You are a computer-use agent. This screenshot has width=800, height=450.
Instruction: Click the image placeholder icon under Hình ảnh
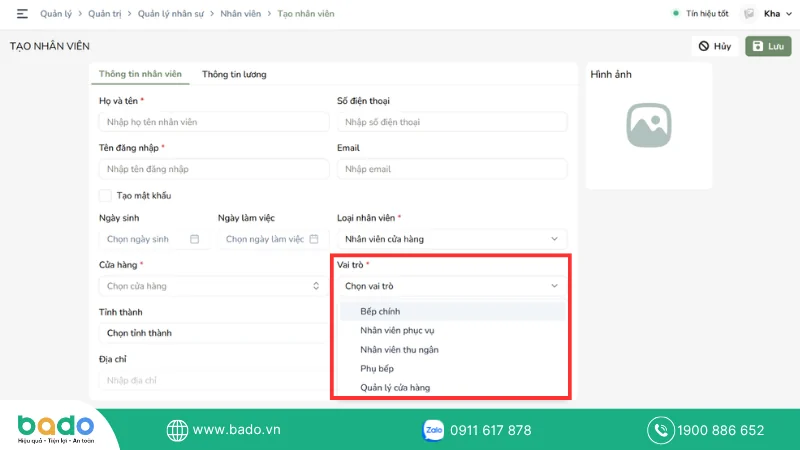[x=648, y=125]
